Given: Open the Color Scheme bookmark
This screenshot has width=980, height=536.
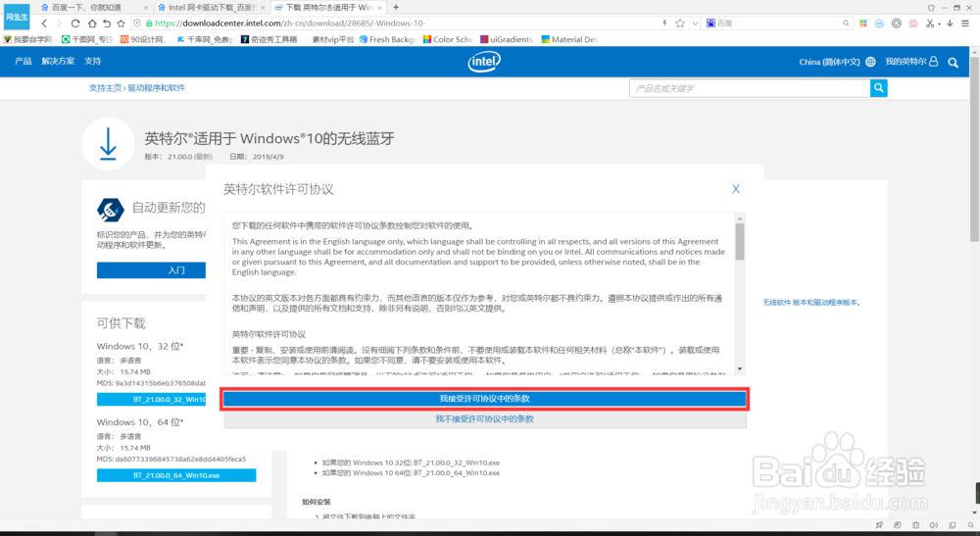Looking at the screenshot, I should tap(448, 39).
